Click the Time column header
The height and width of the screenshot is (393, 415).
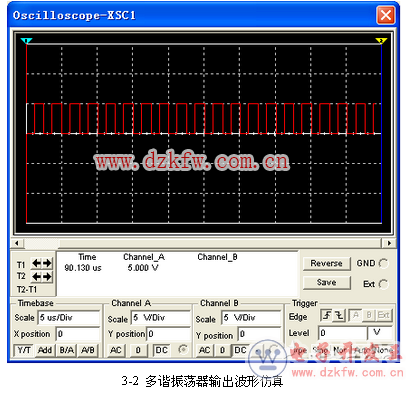[87, 257]
